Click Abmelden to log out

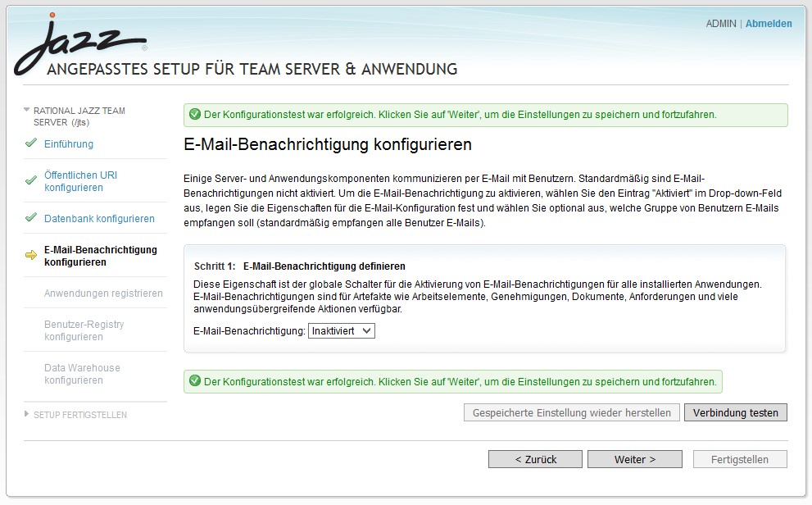[x=769, y=24]
